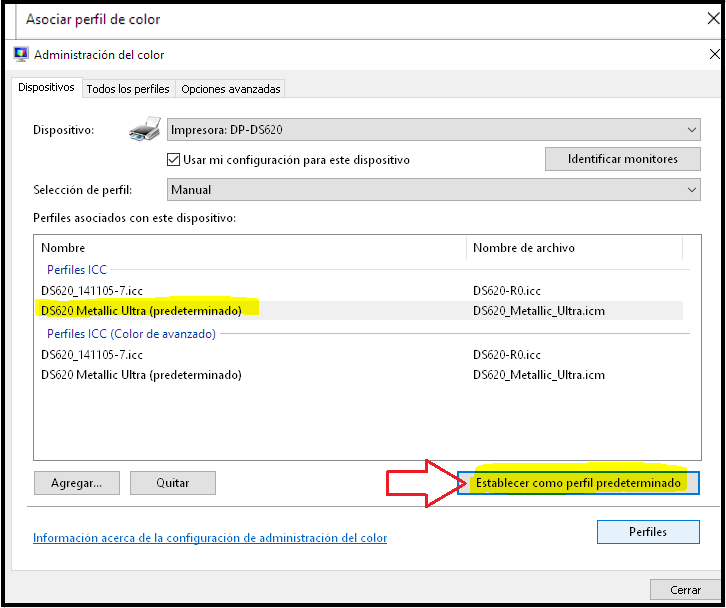This screenshot has height=608, width=726.
Task: Click the printer icon beside Dispositivo
Action: tap(145, 130)
